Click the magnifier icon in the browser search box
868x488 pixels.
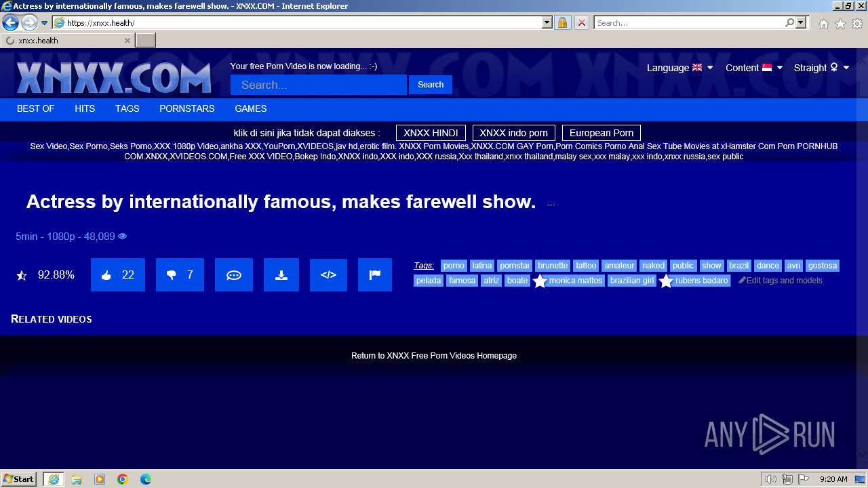click(x=789, y=23)
